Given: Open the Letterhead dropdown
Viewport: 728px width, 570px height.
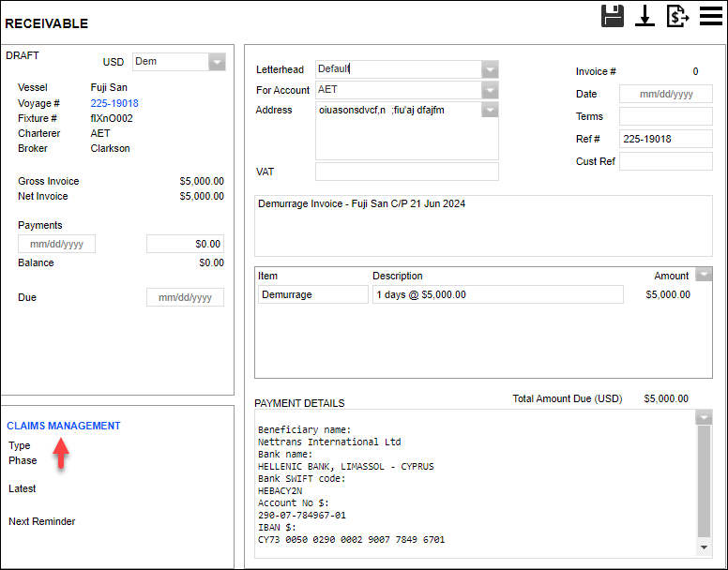Looking at the screenshot, I should pos(490,69).
